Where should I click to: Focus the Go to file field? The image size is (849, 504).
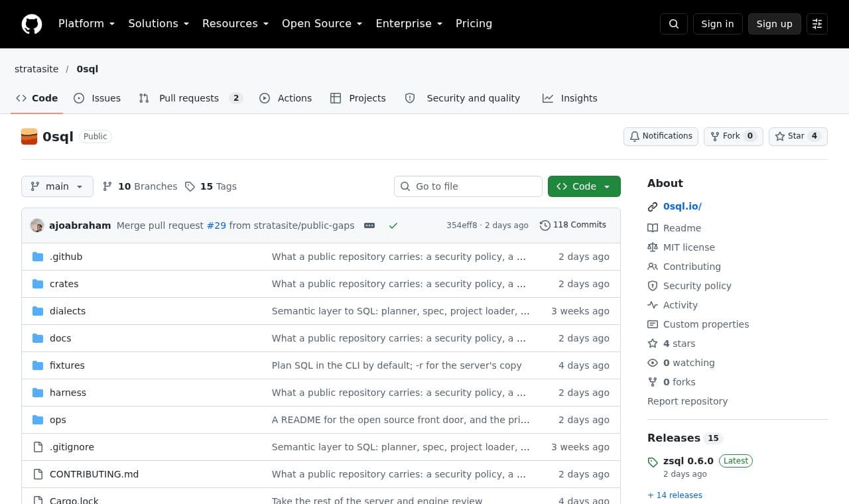468,186
